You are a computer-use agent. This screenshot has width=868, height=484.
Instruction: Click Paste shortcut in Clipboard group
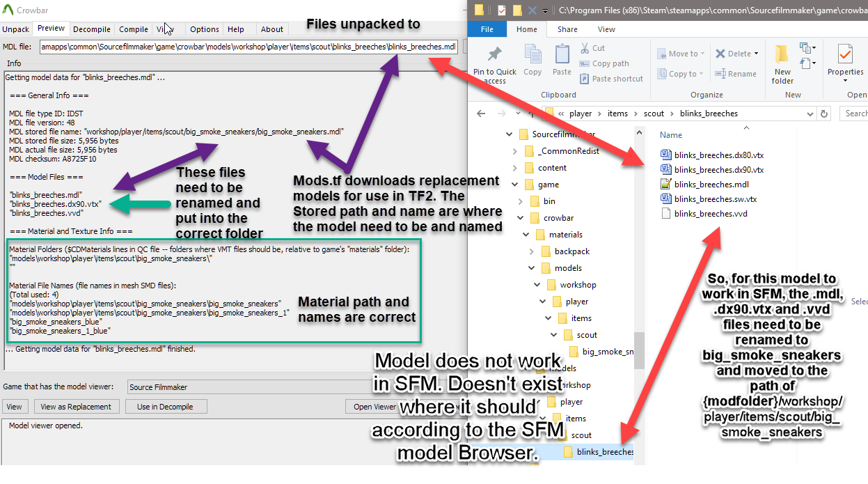(x=611, y=79)
